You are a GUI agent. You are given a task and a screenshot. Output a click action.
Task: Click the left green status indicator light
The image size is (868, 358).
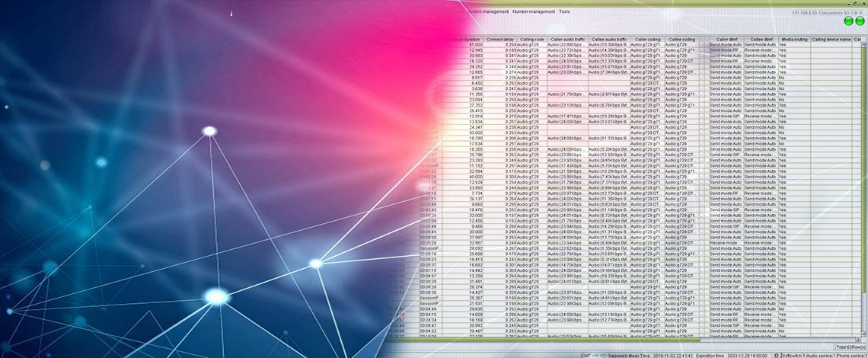click(849, 21)
